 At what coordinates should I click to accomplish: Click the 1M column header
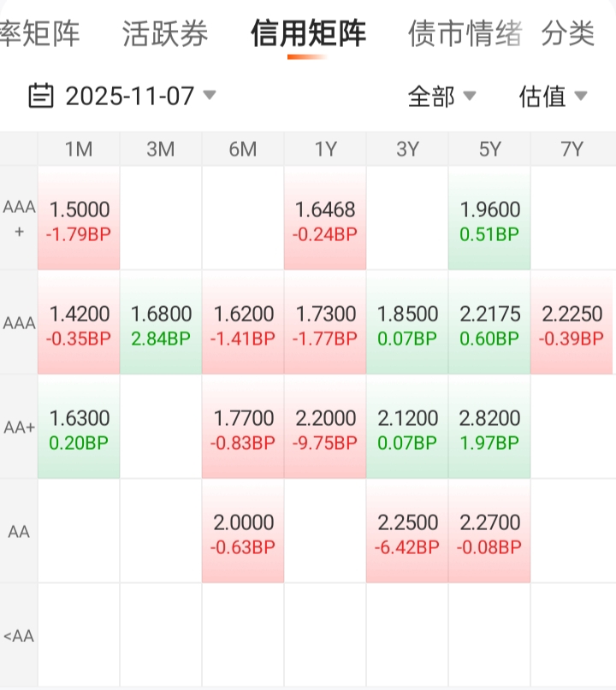(x=79, y=150)
